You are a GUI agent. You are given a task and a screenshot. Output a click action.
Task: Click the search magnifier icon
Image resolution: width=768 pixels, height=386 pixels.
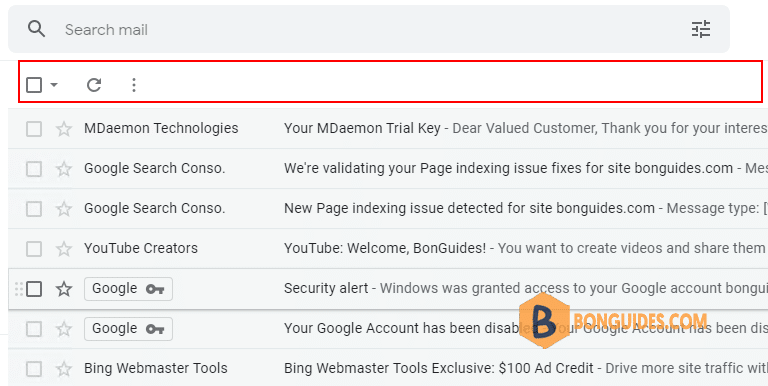coord(36,29)
